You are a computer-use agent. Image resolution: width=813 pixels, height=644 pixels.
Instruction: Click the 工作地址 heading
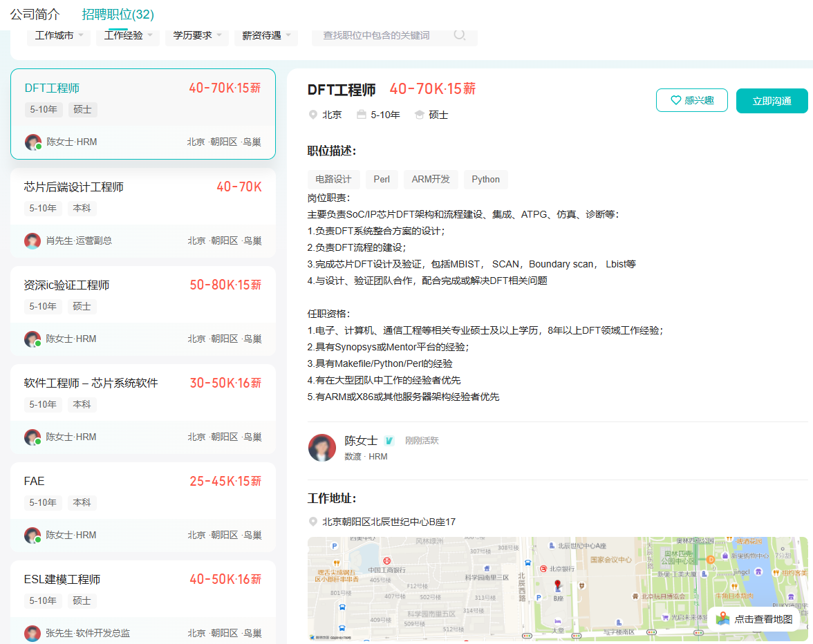pyautogui.click(x=332, y=498)
